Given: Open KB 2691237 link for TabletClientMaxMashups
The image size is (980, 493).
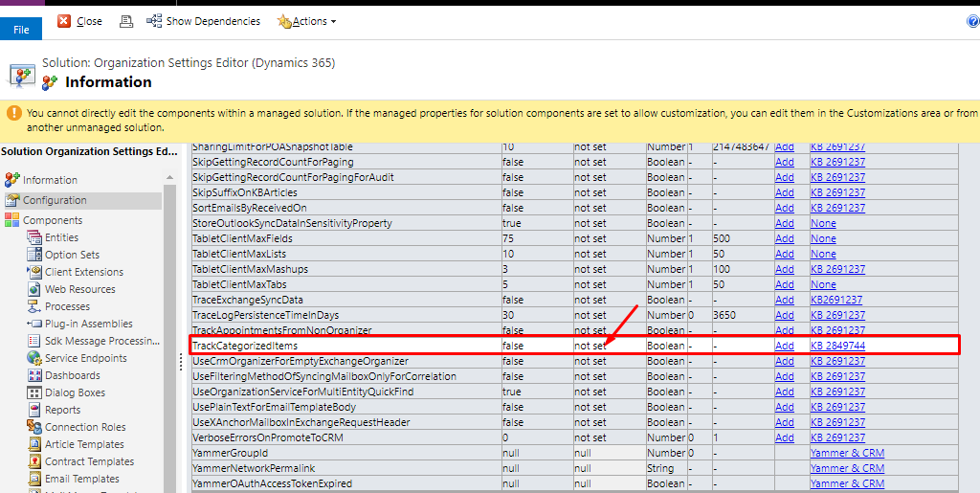Looking at the screenshot, I should pyautogui.click(x=837, y=269).
